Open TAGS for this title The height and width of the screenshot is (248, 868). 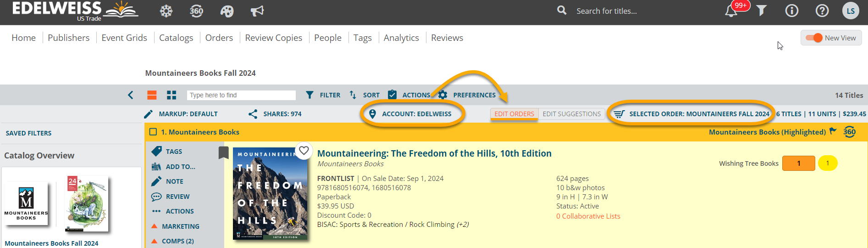click(x=167, y=151)
